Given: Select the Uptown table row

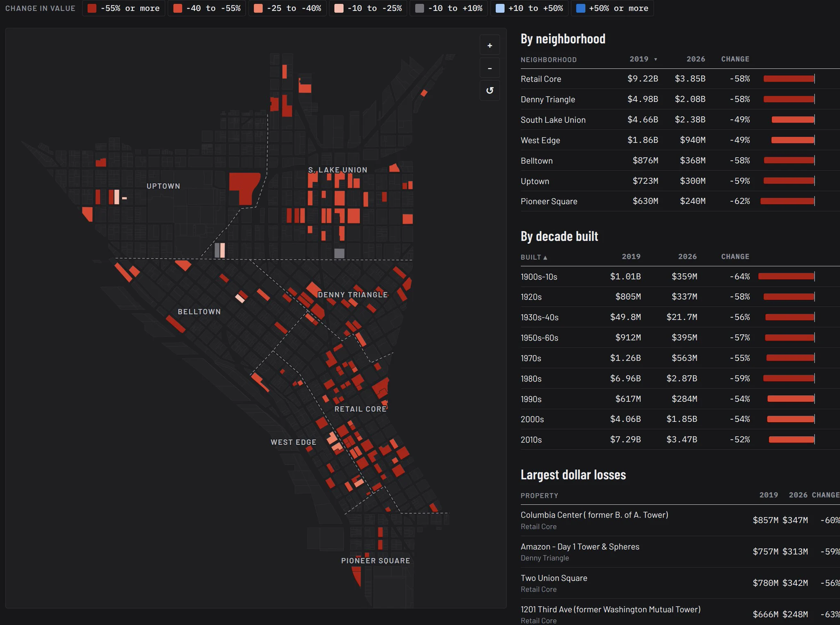Looking at the screenshot, I should pyautogui.click(x=680, y=181).
